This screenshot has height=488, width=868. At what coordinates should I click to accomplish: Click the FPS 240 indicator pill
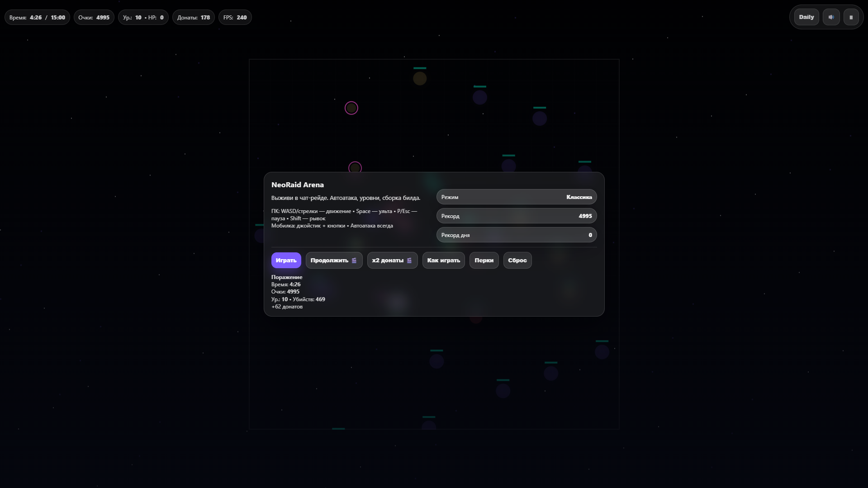[x=235, y=18]
